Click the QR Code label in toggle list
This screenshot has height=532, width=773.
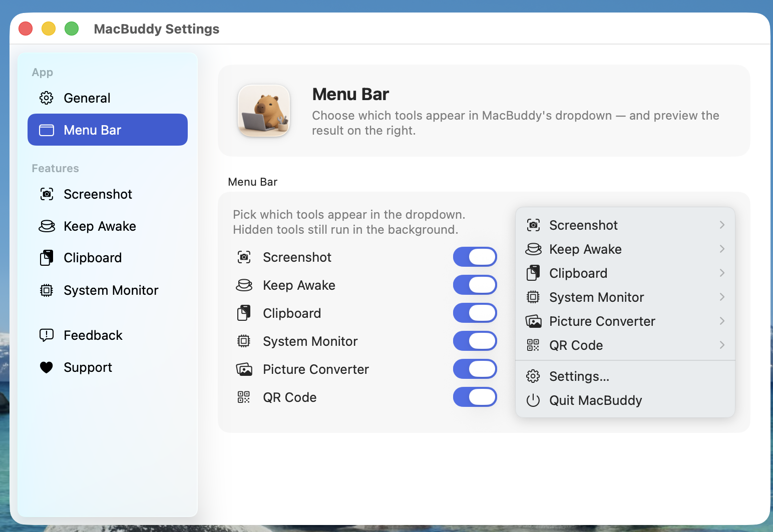pyautogui.click(x=290, y=397)
